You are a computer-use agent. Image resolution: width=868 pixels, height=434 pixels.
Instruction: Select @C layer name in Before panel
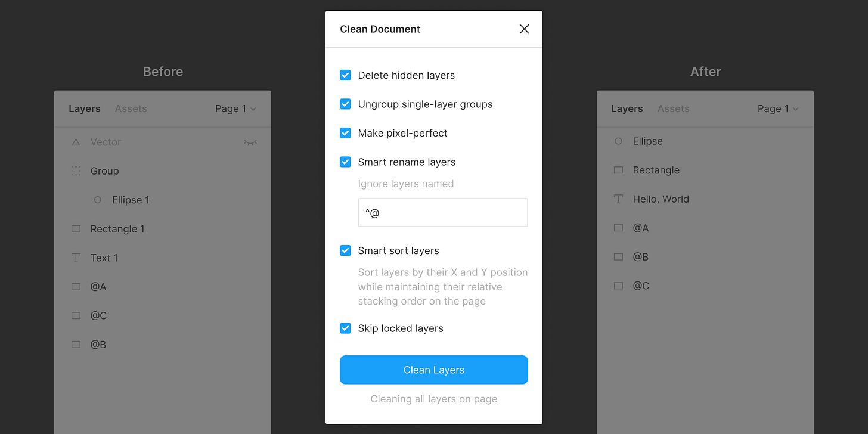pyautogui.click(x=98, y=315)
